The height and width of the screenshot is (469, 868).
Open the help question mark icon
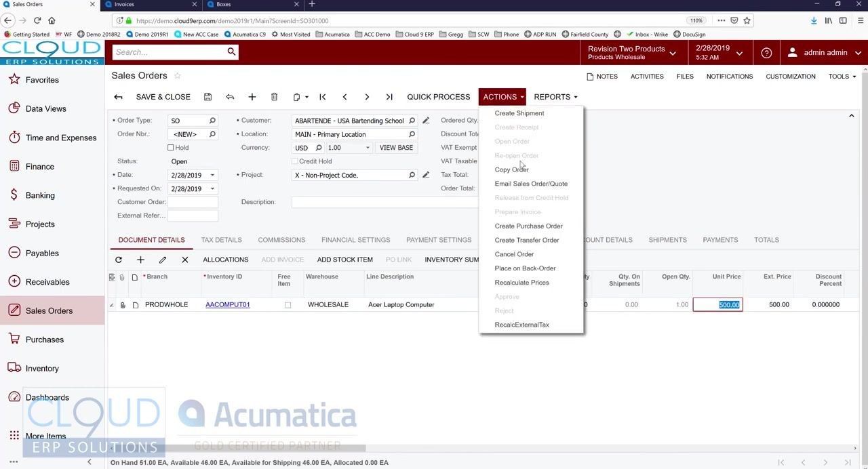pyautogui.click(x=766, y=53)
